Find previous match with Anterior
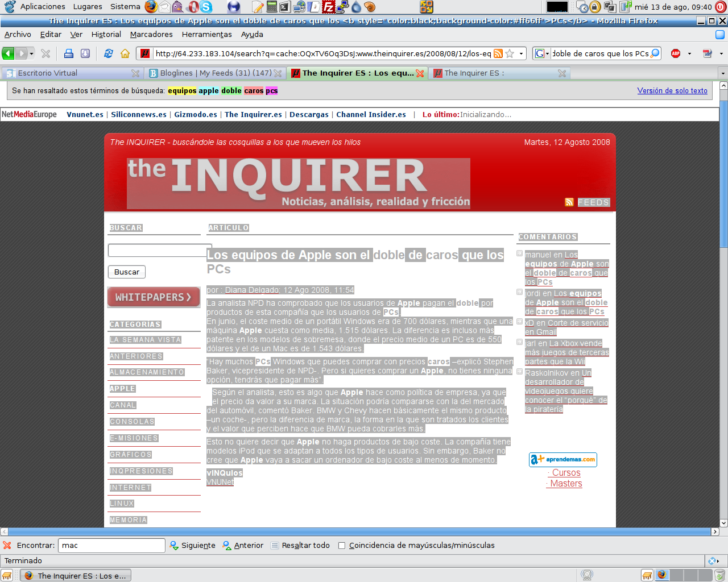Image resolution: width=728 pixels, height=582 pixels. pyautogui.click(x=243, y=546)
